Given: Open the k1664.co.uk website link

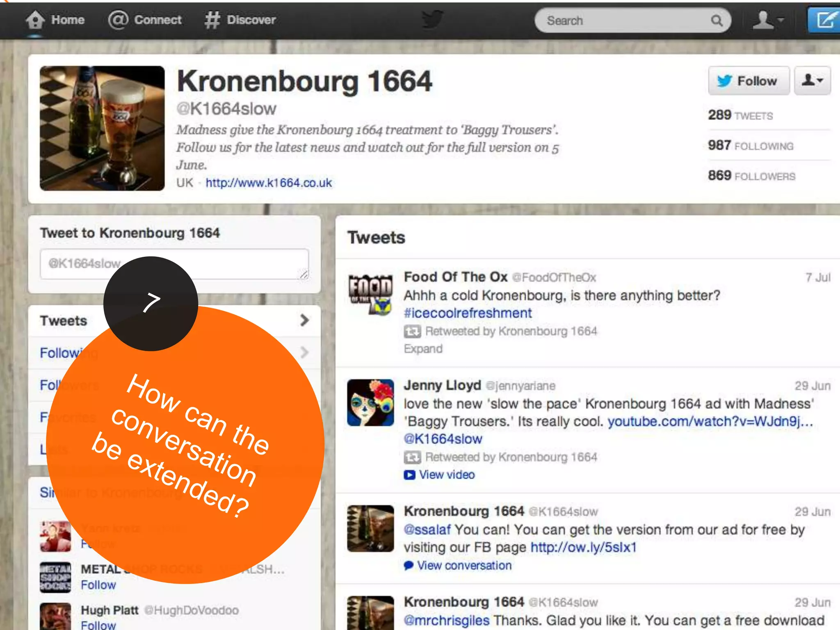Looking at the screenshot, I should point(269,183).
